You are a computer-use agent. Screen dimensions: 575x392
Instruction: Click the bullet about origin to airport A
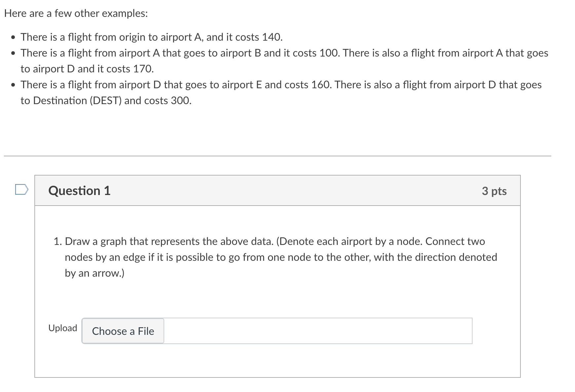[x=152, y=37]
